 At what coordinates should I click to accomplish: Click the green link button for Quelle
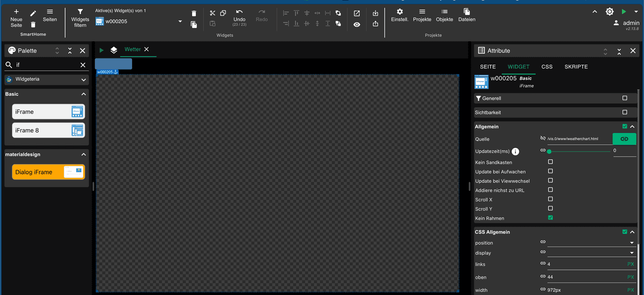tap(624, 138)
